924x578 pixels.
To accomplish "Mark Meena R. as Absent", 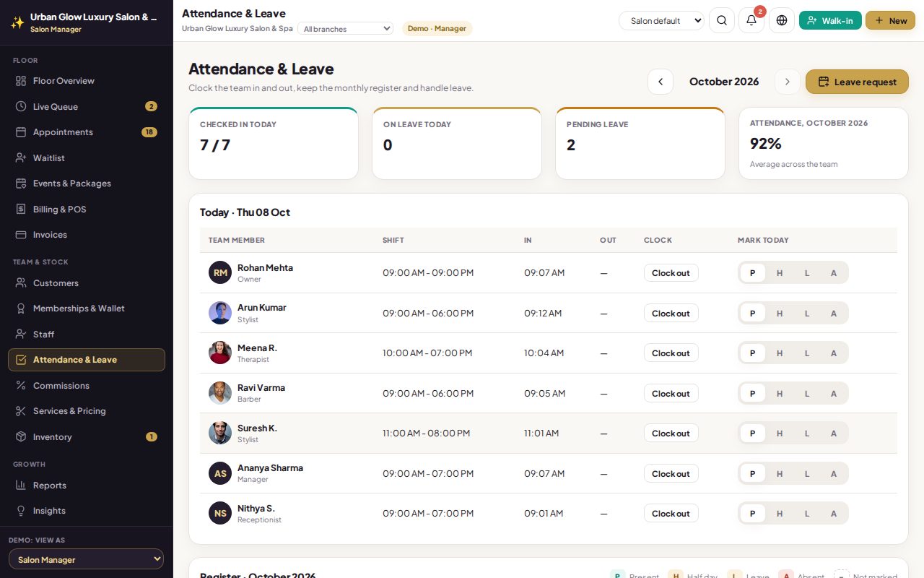I will (834, 353).
